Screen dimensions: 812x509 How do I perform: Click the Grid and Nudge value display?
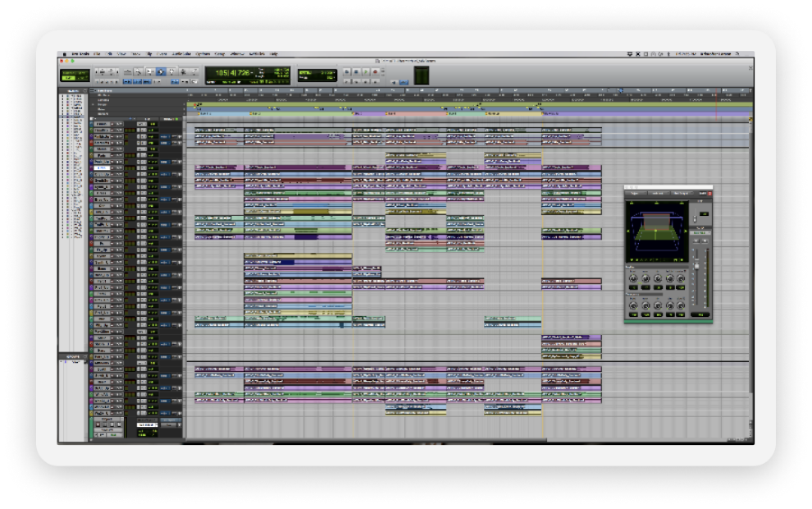[317, 76]
